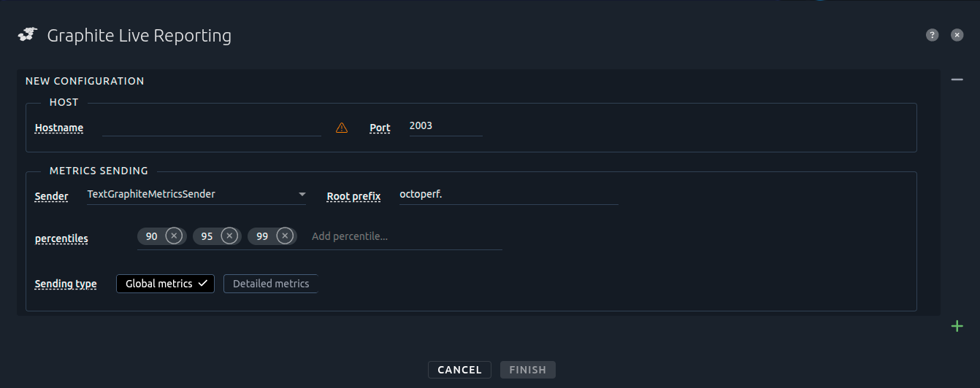The height and width of the screenshot is (388, 980).
Task: Remove the 95 percentile chip
Action: (x=229, y=236)
